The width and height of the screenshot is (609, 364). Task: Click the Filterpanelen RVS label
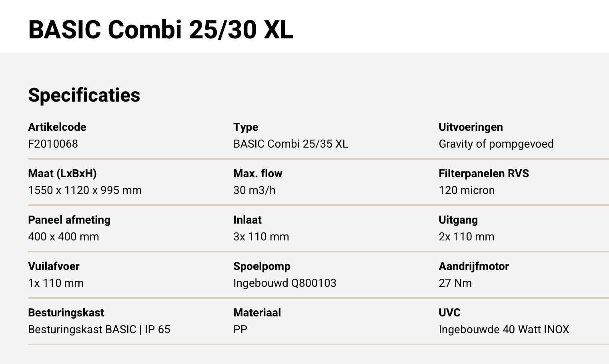(483, 174)
